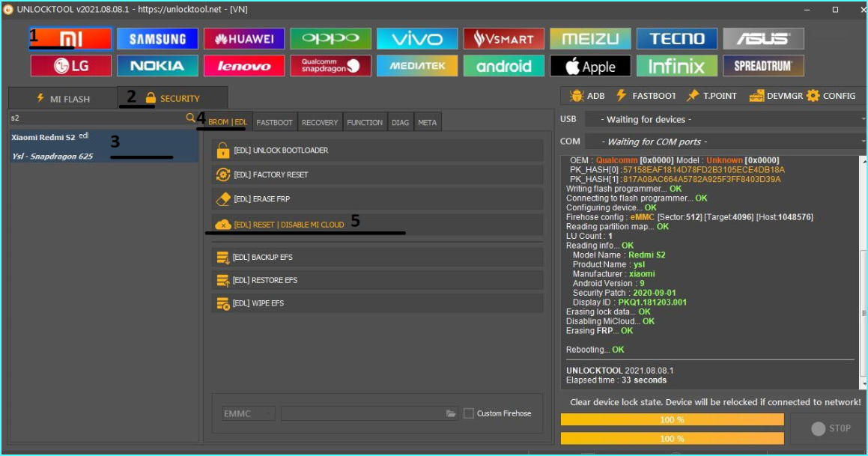Image resolution: width=868 pixels, height=456 pixels.
Task: Click the 'Model Name : Redmi S2' log line
Action: tap(619, 255)
